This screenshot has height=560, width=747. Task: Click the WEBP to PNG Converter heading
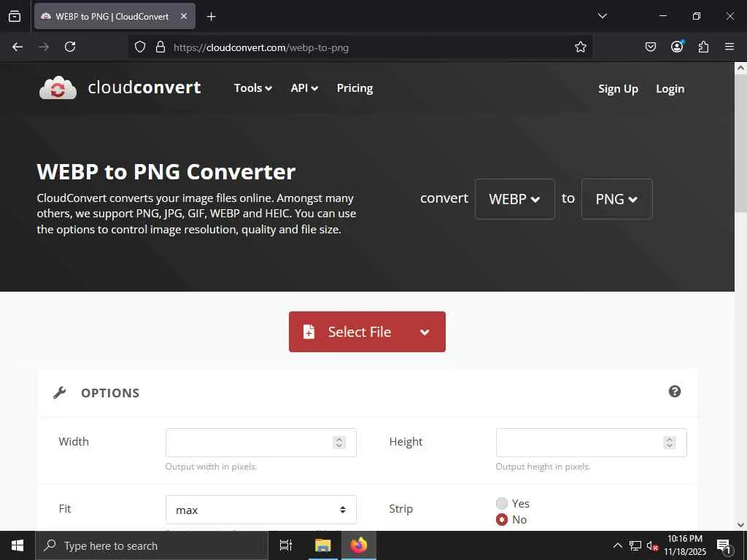pyautogui.click(x=166, y=172)
